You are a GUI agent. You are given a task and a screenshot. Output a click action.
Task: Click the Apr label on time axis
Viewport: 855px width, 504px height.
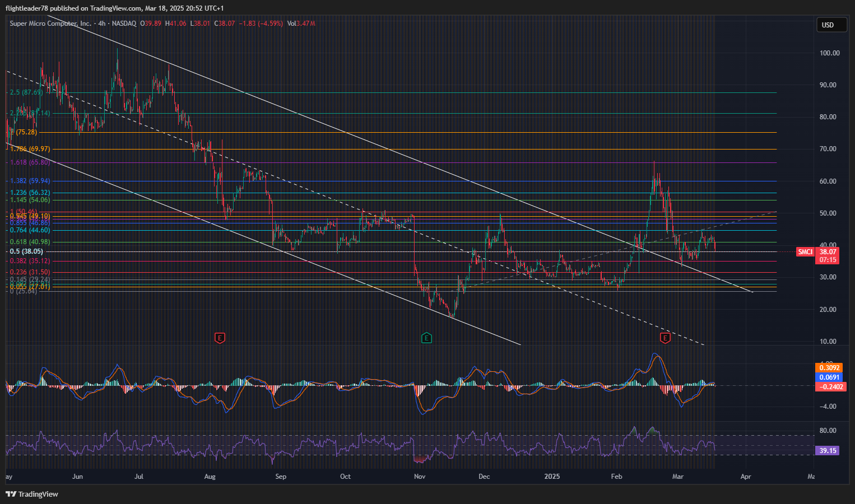[x=746, y=477]
